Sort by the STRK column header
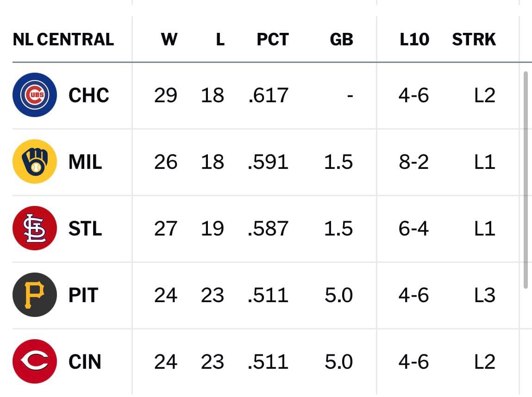This screenshot has width=532, height=397. point(474,39)
